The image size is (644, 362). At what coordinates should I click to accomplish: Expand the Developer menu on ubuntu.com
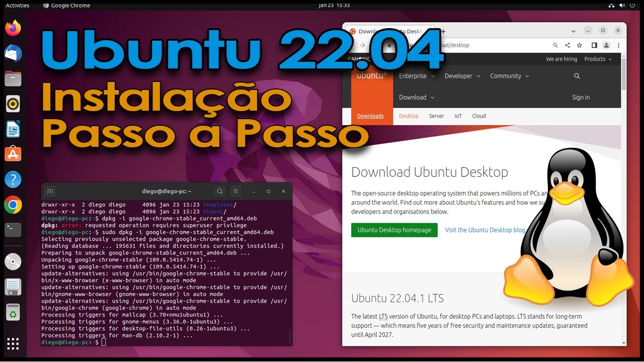(462, 76)
